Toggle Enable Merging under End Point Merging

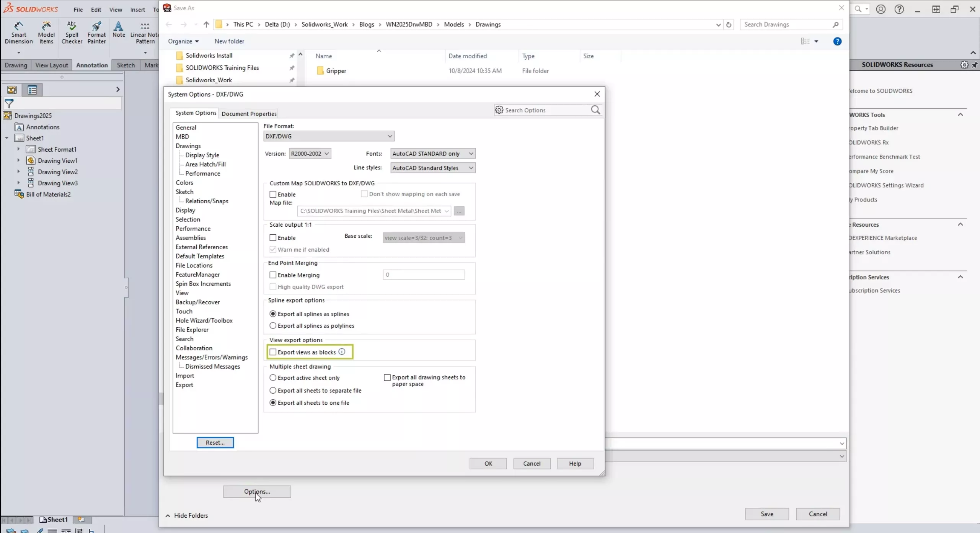click(273, 275)
